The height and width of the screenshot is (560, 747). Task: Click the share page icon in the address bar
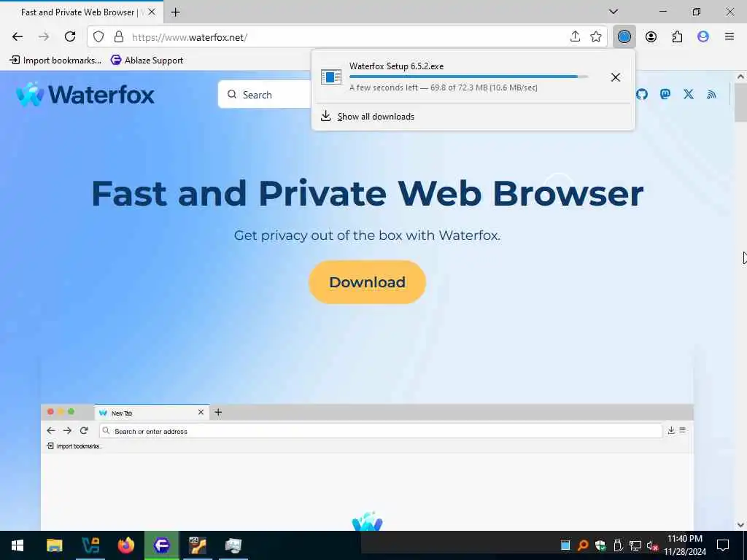pyautogui.click(x=575, y=36)
